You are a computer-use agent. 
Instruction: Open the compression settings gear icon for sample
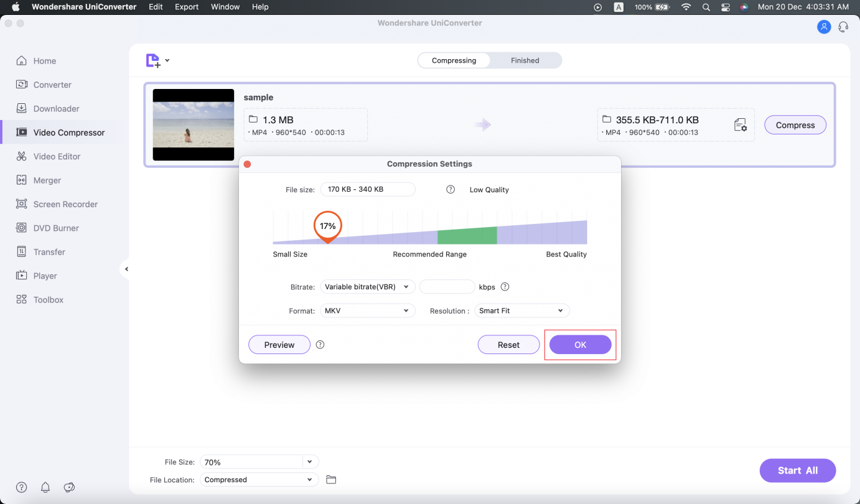(741, 125)
